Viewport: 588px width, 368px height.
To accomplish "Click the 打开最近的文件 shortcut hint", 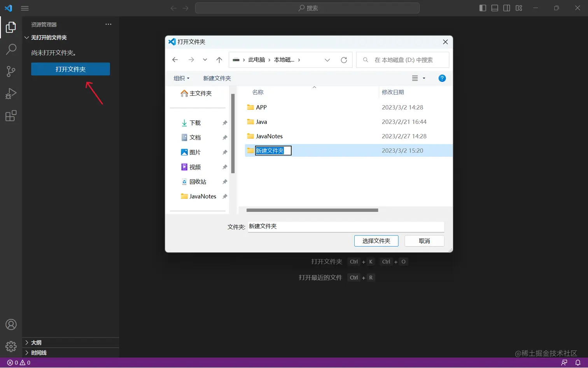I will (336, 278).
